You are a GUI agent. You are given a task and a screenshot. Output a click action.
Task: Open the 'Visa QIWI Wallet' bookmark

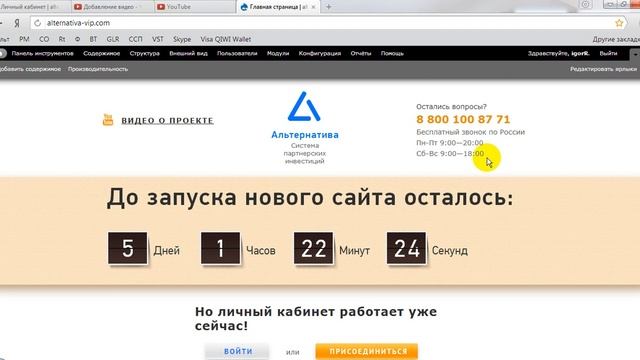point(225,39)
